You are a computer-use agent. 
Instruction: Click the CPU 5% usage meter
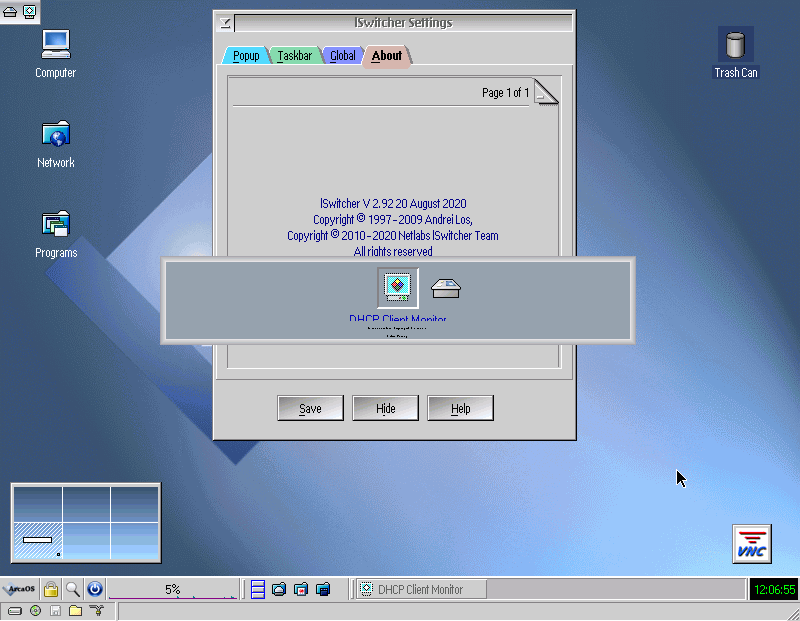(172, 589)
